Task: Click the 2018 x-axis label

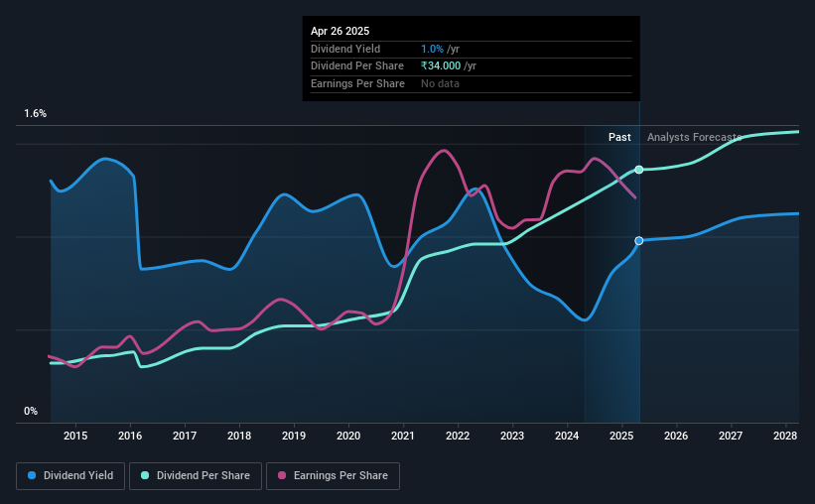Action: pyautogui.click(x=239, y=436)
